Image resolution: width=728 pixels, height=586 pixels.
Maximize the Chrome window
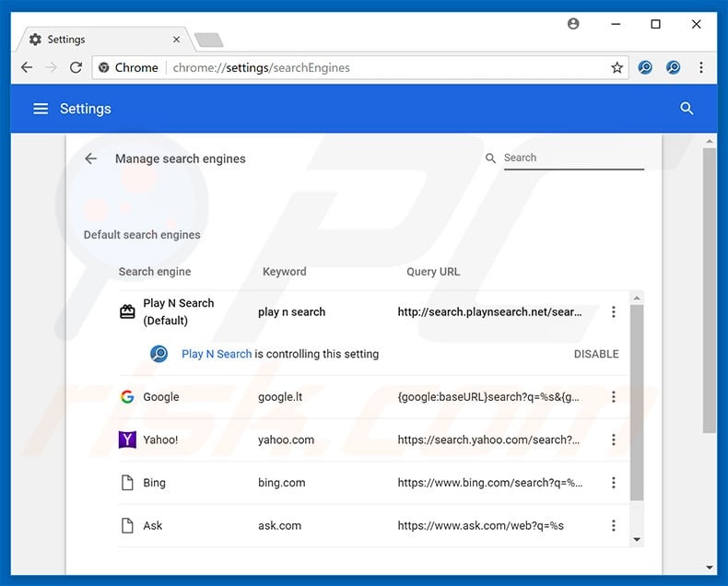(655, 24)
